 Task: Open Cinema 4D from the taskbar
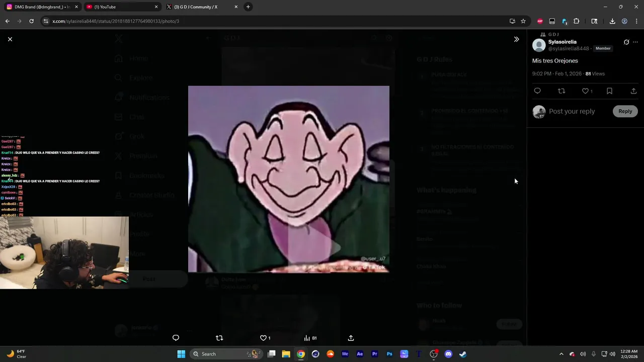coord(315,354)
